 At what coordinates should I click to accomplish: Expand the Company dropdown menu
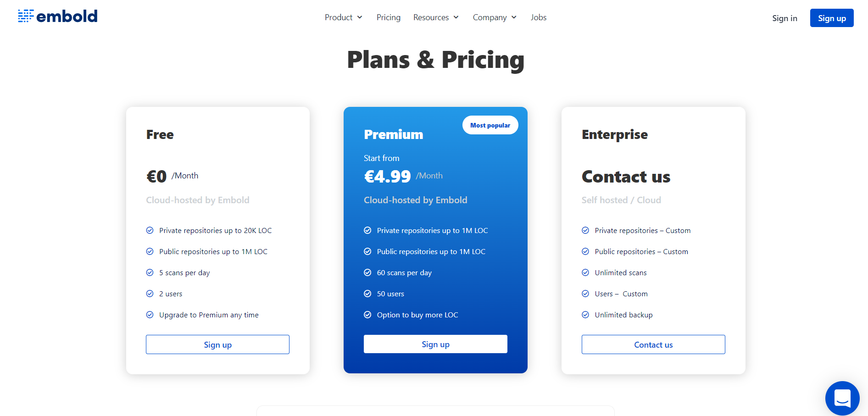pos(495,17)
